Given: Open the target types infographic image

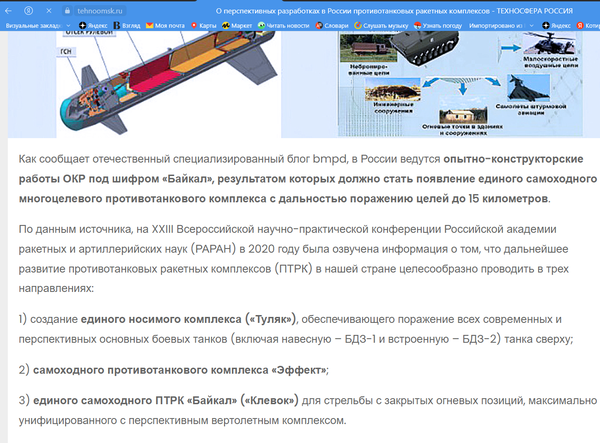Looking at the screenshot, I should (460, 84).
